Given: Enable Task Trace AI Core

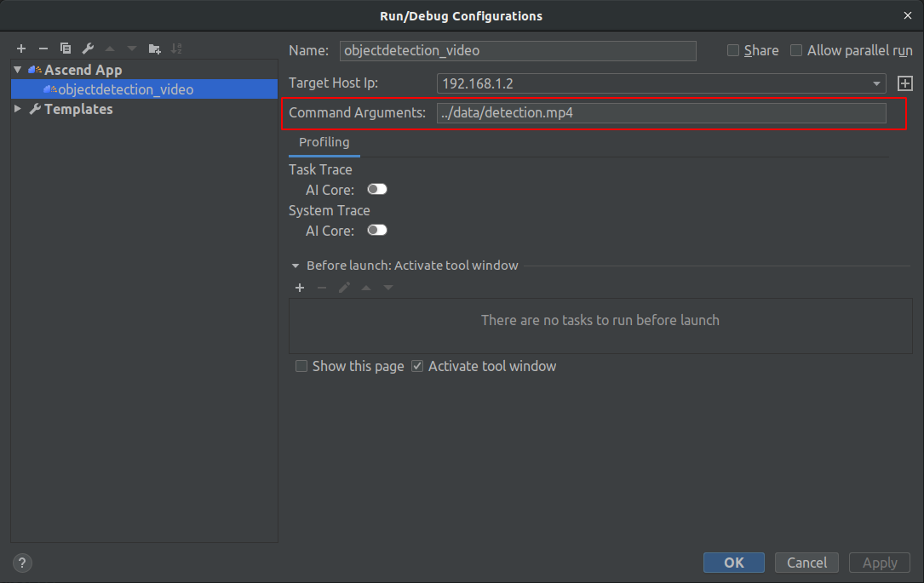Looking at the screenshot, I should (376, 188).
